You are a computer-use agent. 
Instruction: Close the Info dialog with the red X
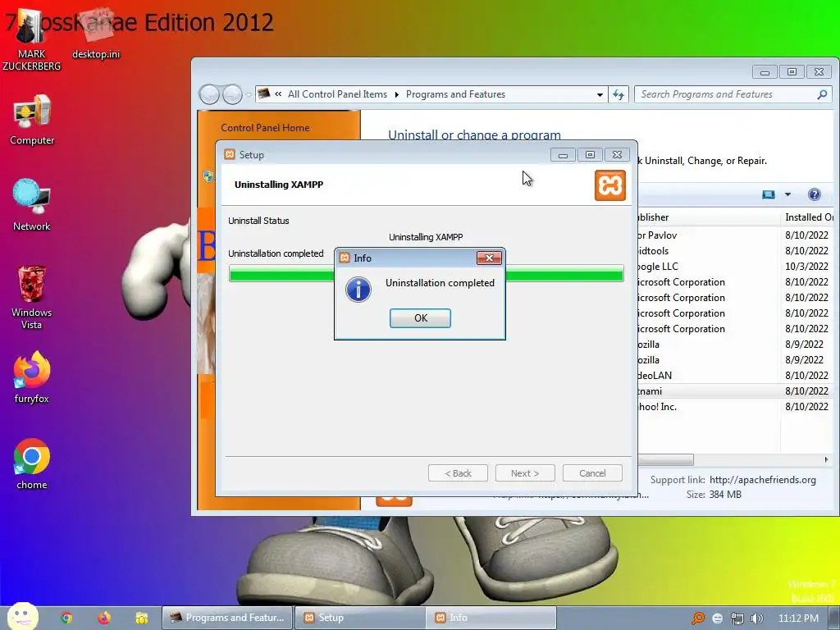[489, 258]
